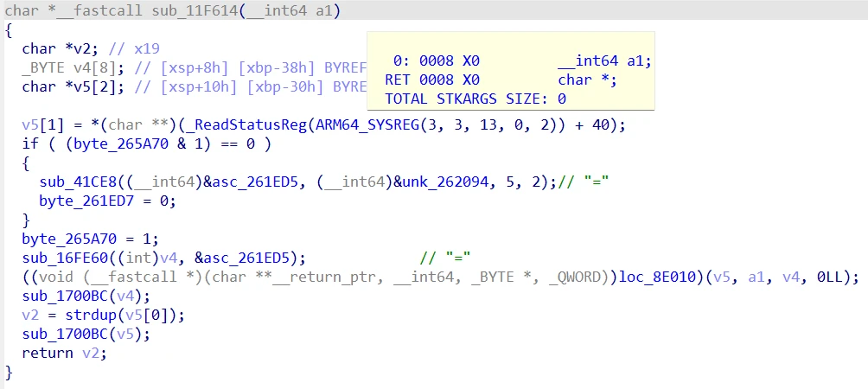The image size is (868, 389).
Task: Click byte_265A70 in the '= 1' assignment
Action: point(70,239)
